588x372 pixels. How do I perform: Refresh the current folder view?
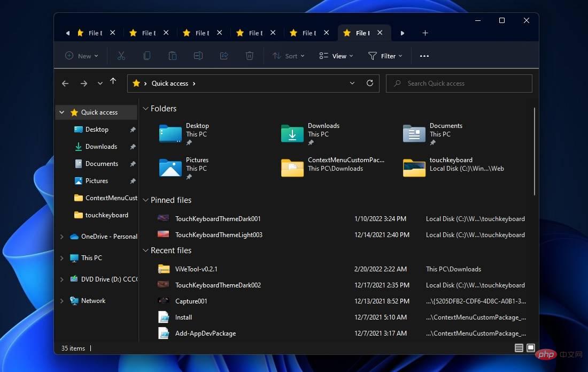click(x=370, y=83)
